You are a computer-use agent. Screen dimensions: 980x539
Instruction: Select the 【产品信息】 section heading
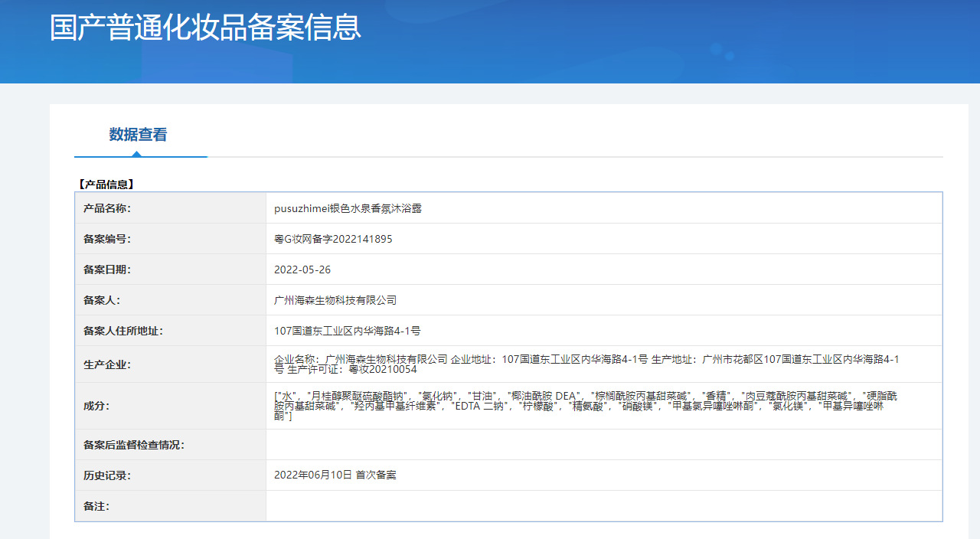(x=106, y=185)
